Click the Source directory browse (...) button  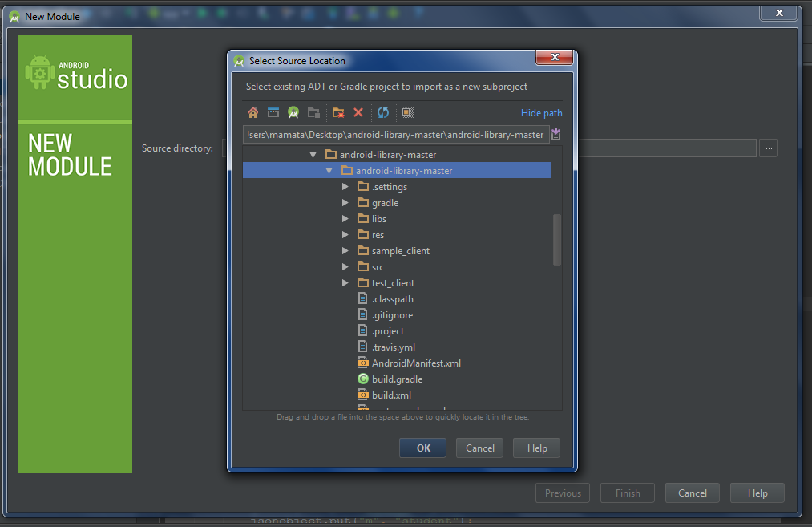(769, 148)
